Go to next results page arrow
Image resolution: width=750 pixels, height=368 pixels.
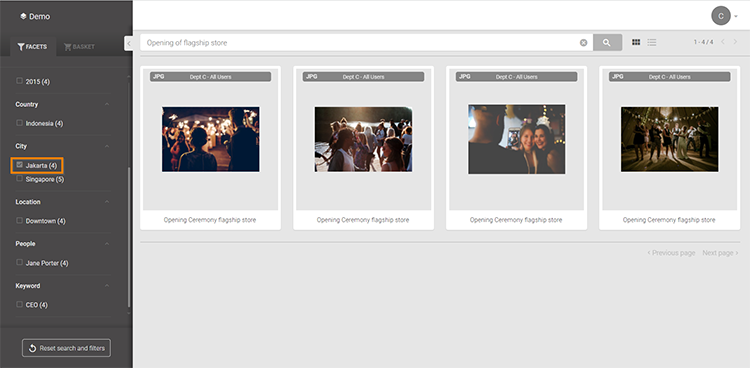click(x=735, y=42)
